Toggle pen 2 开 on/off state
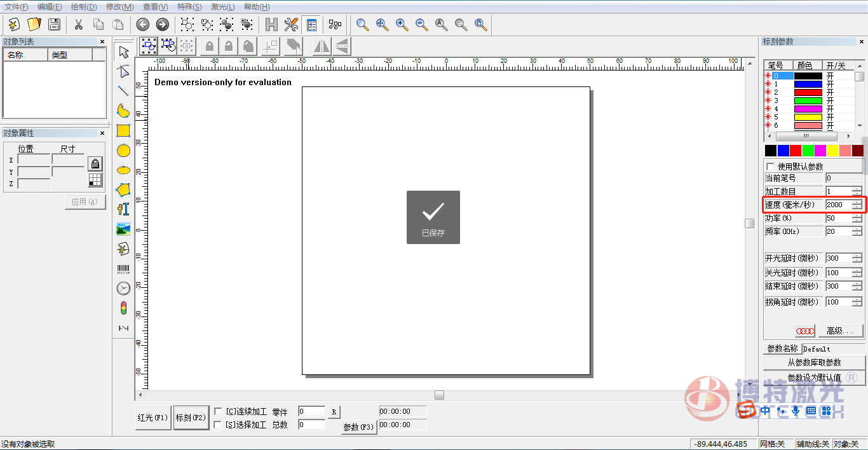This screenshot has height=450, width=868. coord(830,92)
